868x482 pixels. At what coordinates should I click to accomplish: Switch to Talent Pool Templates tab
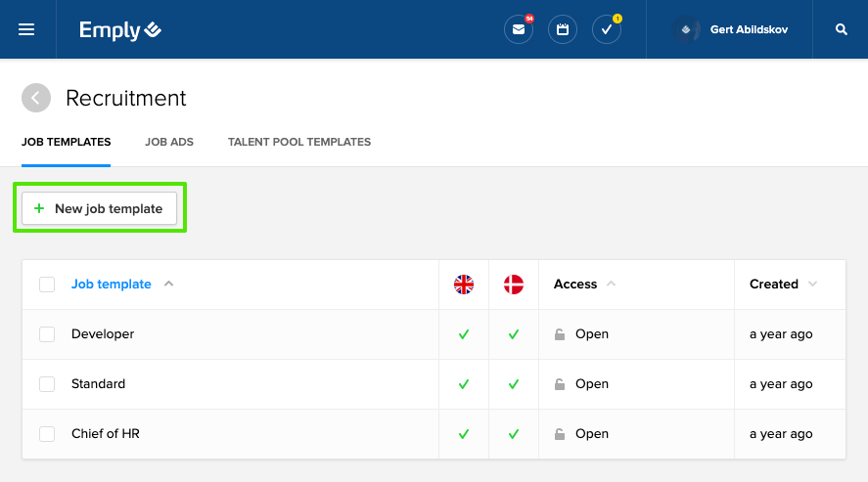[x=299, y=142]
